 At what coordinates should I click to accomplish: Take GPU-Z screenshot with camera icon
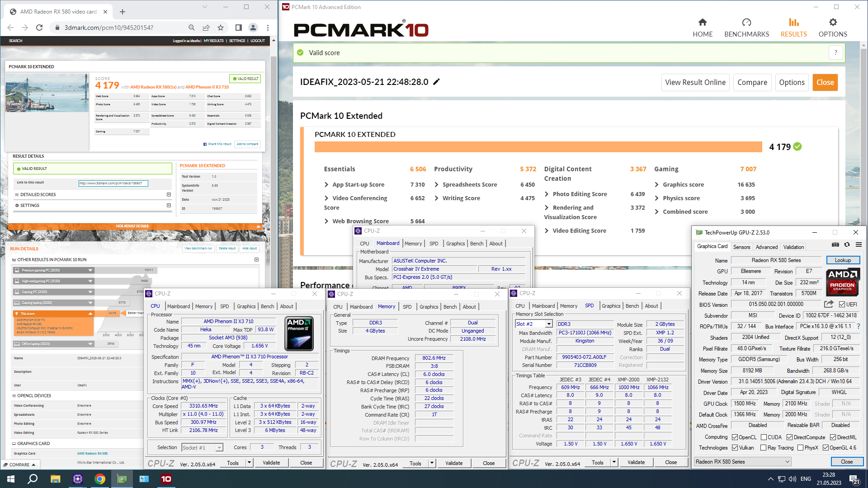tap(835, 244)
